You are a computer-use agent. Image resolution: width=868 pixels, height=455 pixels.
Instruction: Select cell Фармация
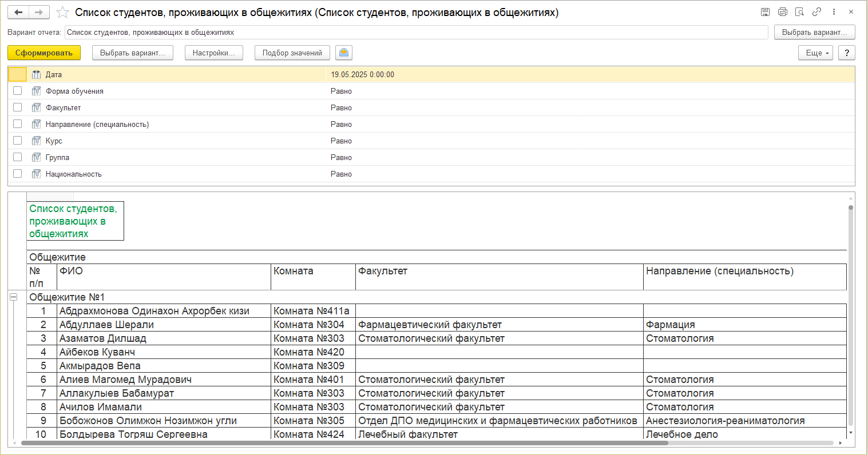coord(745,325)
